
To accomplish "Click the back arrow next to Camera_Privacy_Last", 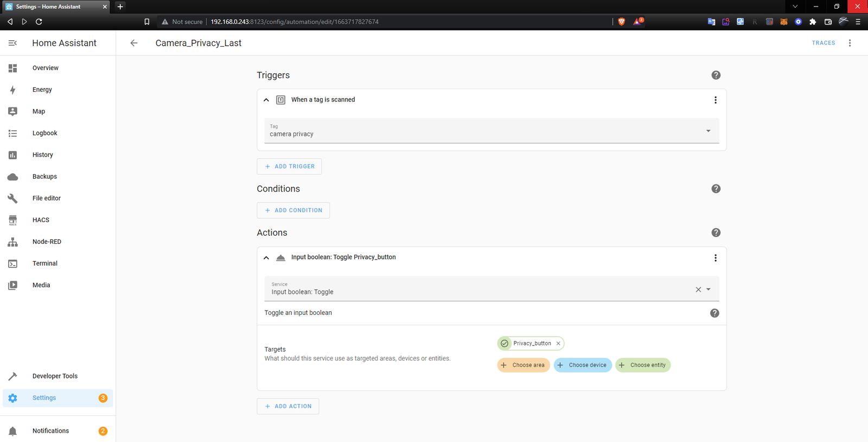I will pyautogui.click(x=134, y=43).
